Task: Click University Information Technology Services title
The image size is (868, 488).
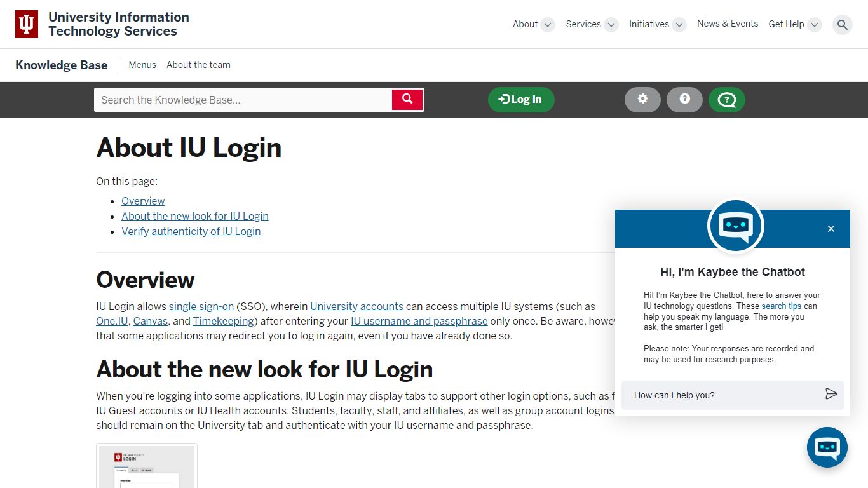Action: tap(119, 24)
